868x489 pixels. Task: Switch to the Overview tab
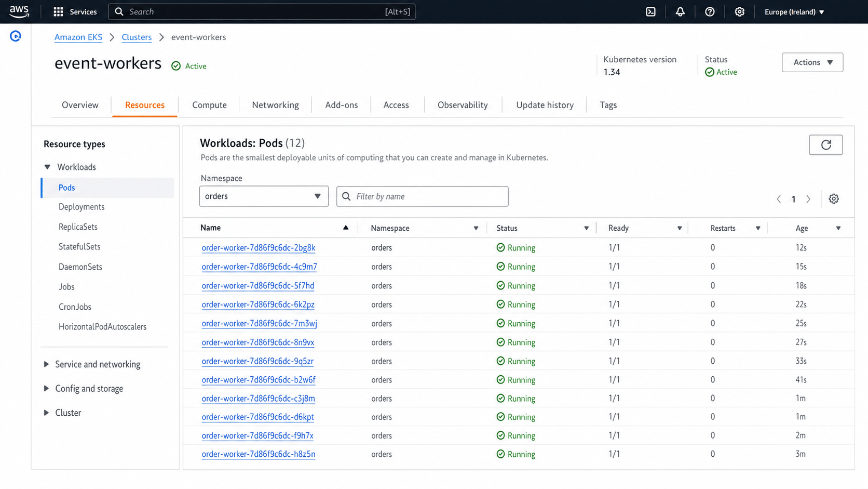[x=80, y=105]
